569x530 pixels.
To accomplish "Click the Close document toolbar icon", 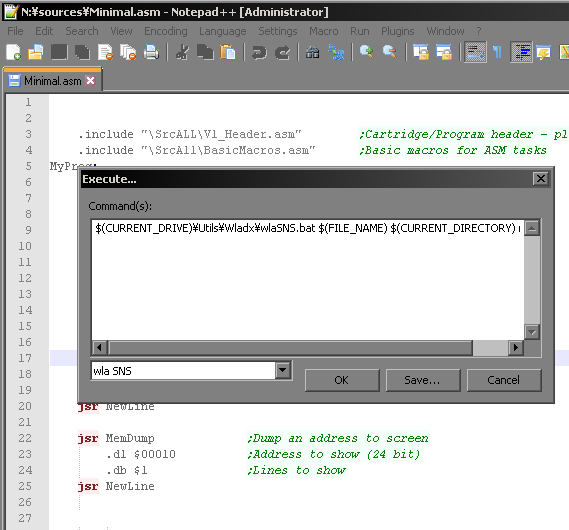I will tap(105, 52).
